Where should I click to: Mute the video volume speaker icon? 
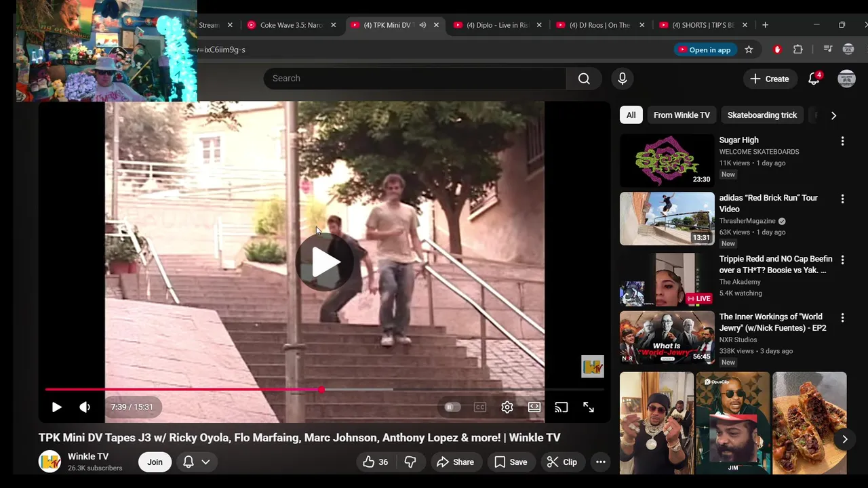pos(85,407)
